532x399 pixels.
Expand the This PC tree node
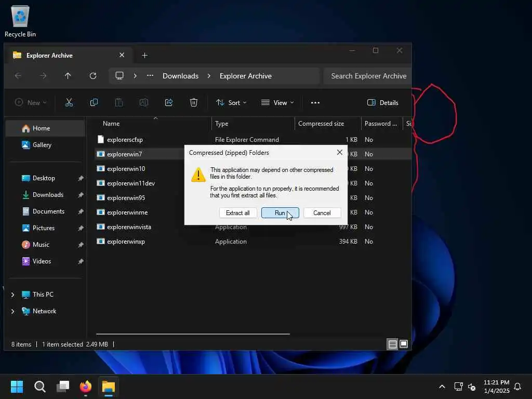[13, 295]
